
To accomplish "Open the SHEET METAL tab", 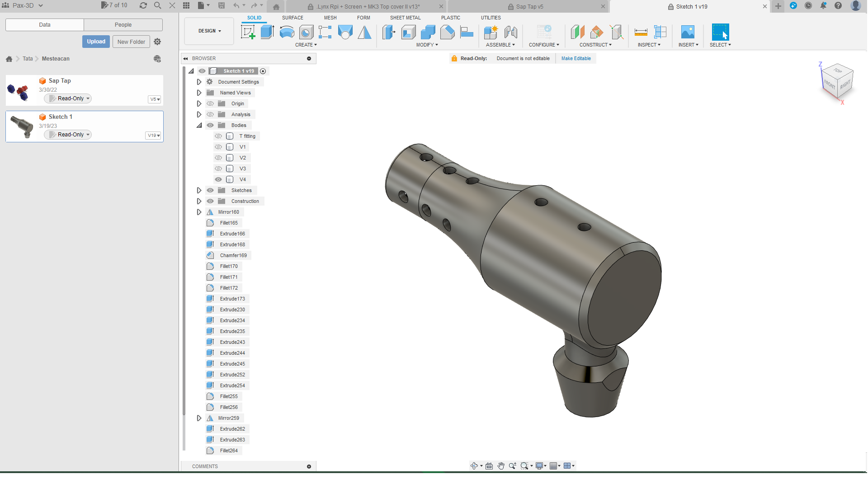I will (x=405, y=18).
